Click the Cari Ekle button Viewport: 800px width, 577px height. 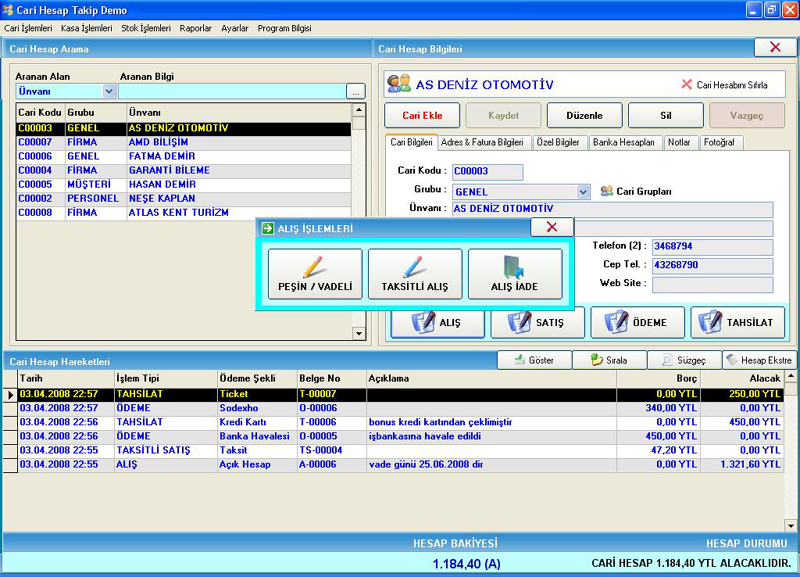(x=422, y=115)
